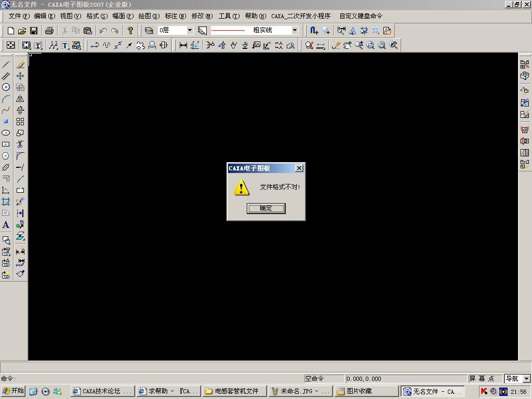Open the CAXA_二次开发小程序 menu
532x399 pixels.
pos(301,16)
